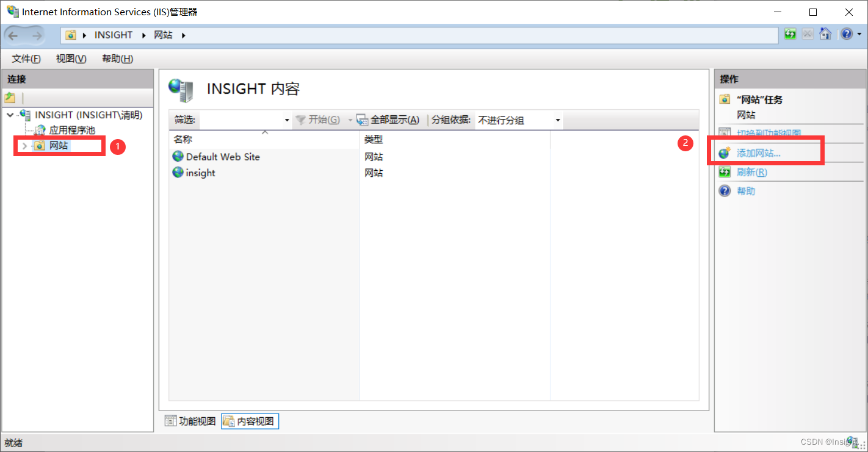Image resolution: width=868 pixels, height=452 pixels.
Task: Select the Default Web Site row
Action: click(223, 157)
